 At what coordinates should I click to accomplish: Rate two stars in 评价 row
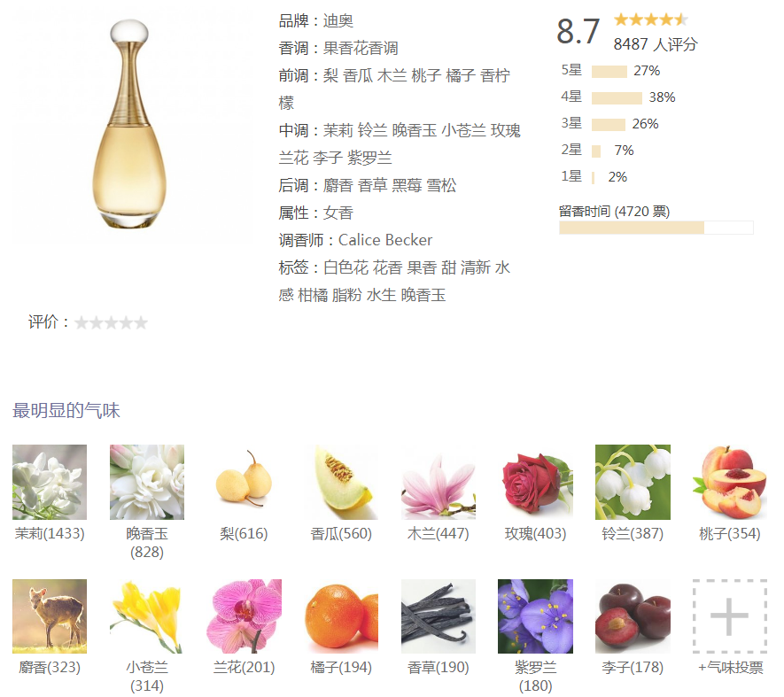click(96, 322)
